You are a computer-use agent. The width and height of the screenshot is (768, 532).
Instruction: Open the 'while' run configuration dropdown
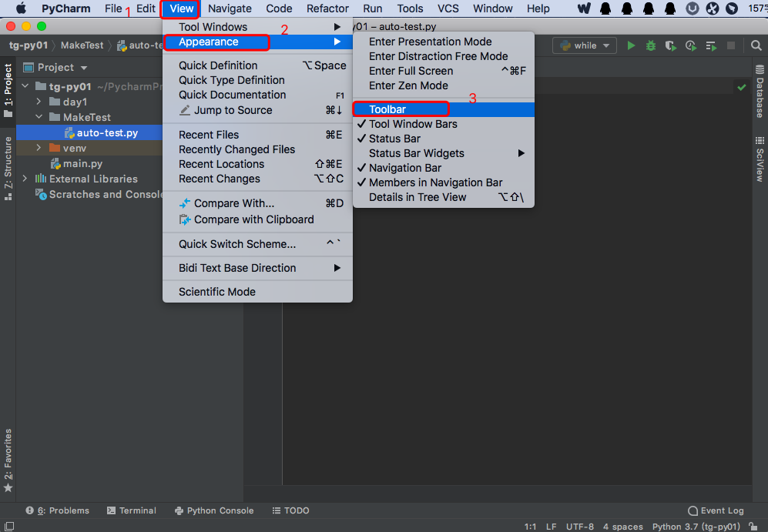(x=585, y=45)
